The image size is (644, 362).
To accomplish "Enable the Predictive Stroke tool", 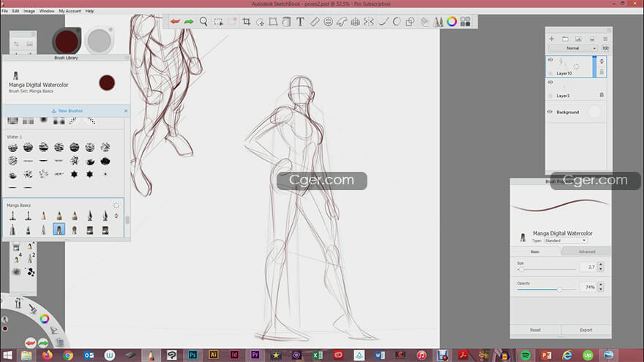I will pyautogui.click(x=397, y=21).
